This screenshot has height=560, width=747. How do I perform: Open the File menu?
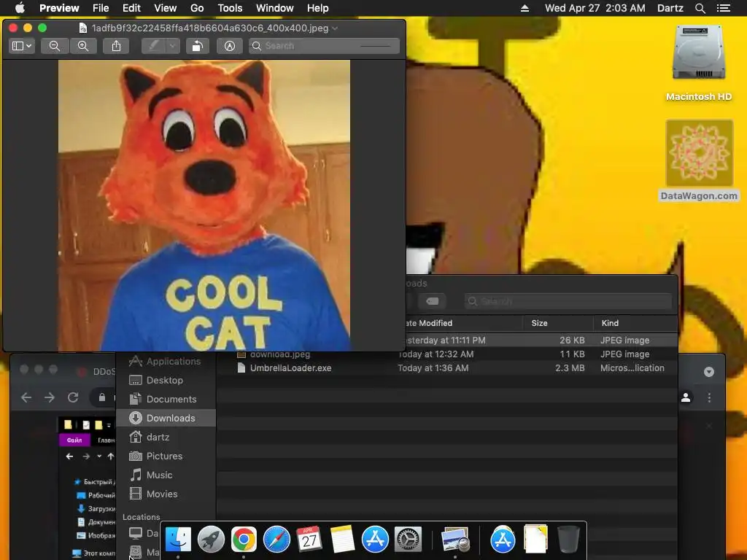(x=101, y=8)
